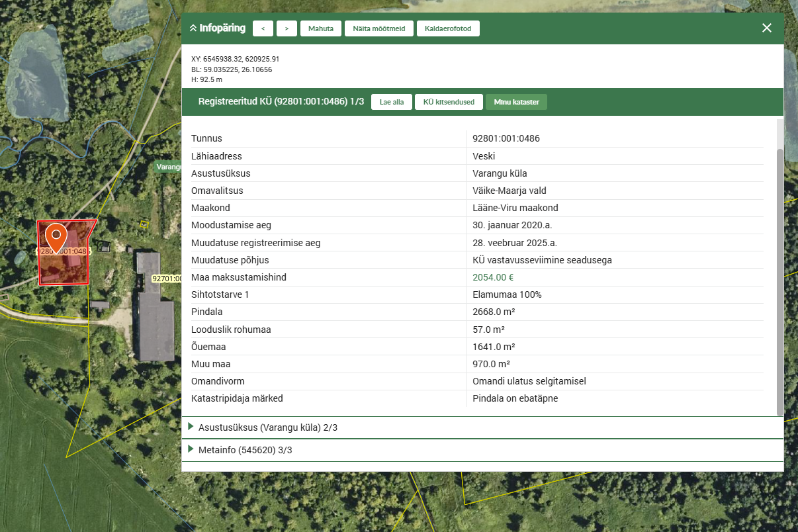The width and height of the screenshot is (798, 532).
Task: Click Lae alla to download
Action: click(x=391, y=102)
